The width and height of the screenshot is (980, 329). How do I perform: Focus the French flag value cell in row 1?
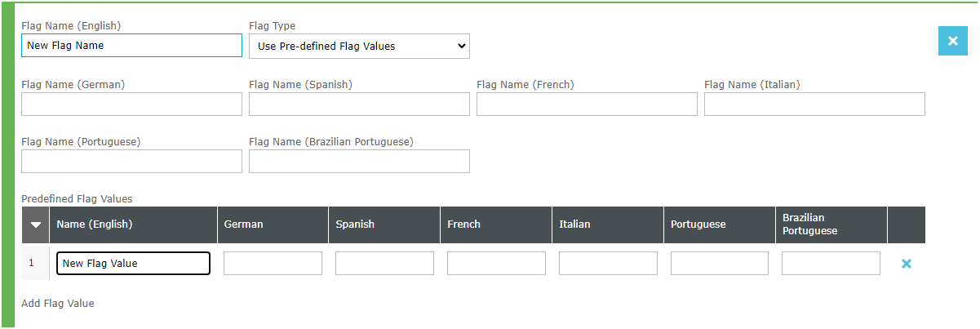(496, 264)
